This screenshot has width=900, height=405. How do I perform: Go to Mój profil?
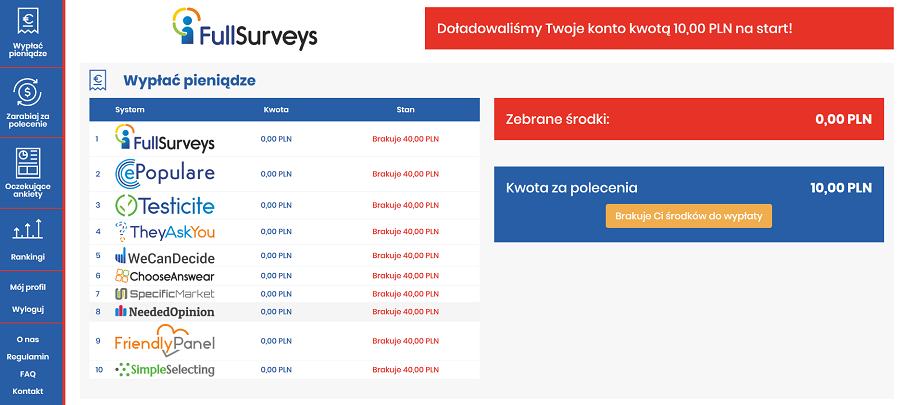(28, 287)
